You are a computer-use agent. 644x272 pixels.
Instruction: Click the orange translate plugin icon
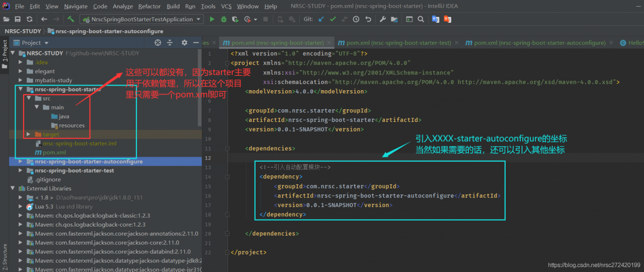pyautogui.click(x=447, y=19)
